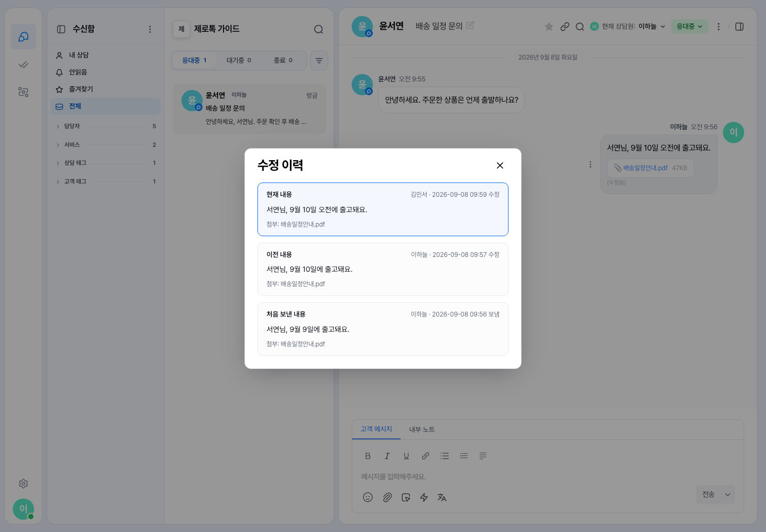The image size is (766, 532).
Task: Open chat header more options menu
Action: [719, 27]
